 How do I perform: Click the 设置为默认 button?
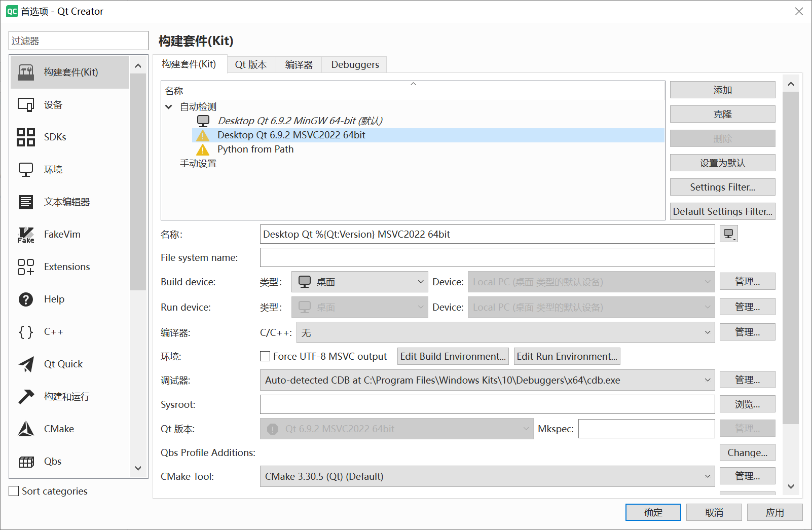tap(723, 163)
